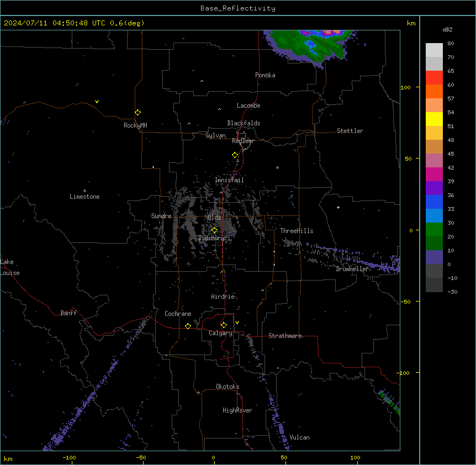Click the yellow V marker east of Calgary
Image resolution: width=476 pixels, height=465 pixels.
pos(237,323)
